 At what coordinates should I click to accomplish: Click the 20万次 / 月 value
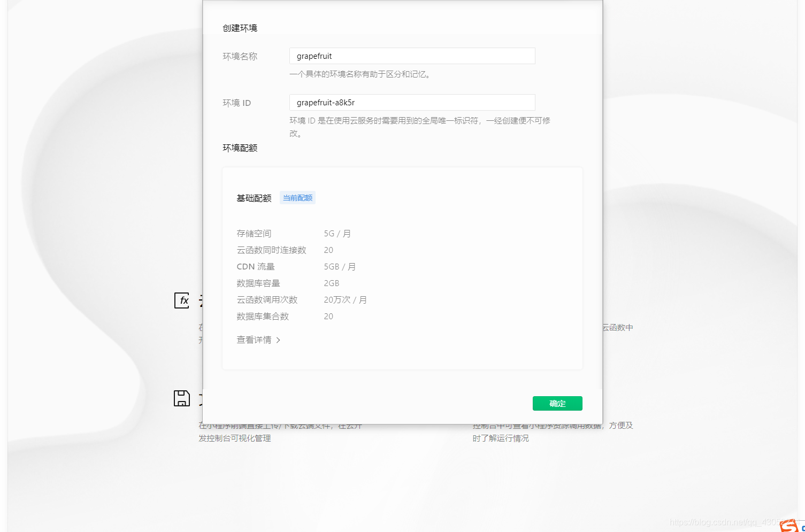346,300
